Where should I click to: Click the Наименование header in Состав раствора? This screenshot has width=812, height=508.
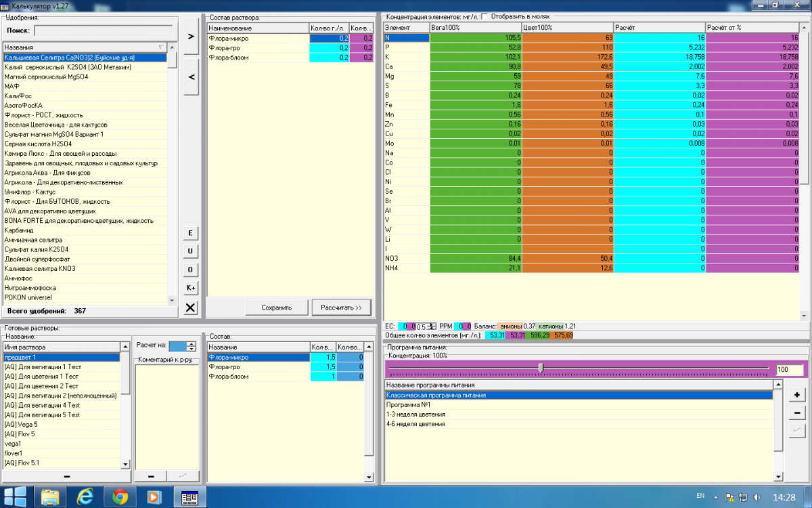256,28
